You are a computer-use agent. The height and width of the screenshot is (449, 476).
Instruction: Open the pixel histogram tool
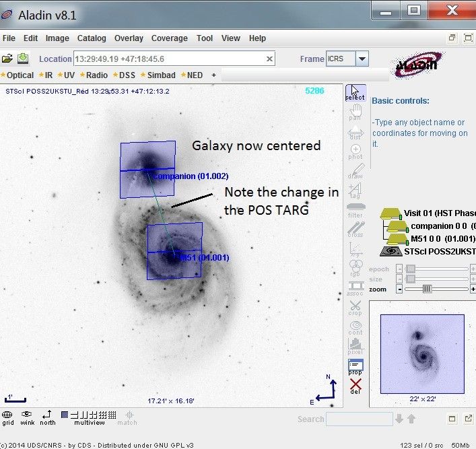(355, 347)
